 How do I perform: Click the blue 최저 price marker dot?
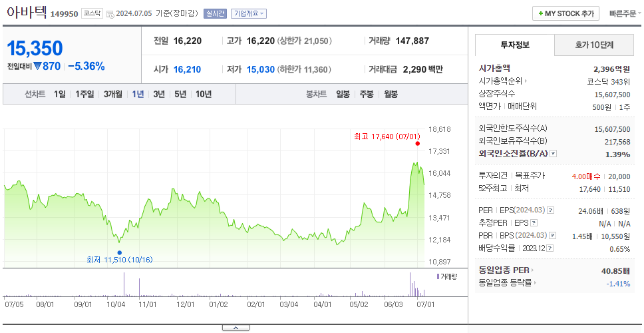120,253
